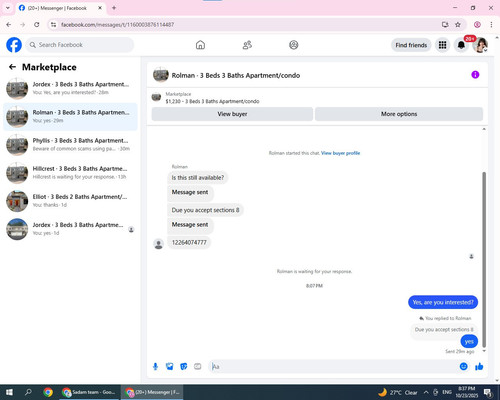Click the phone number message 12264074777
The image size is (500, 400).
tap(189, 242)
